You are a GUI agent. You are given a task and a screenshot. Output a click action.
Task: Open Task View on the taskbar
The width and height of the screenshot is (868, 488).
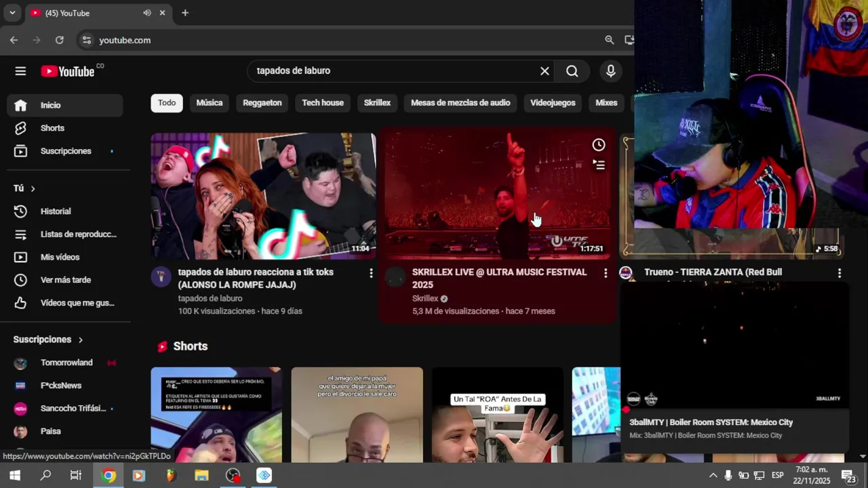click(x=76, y=476)
